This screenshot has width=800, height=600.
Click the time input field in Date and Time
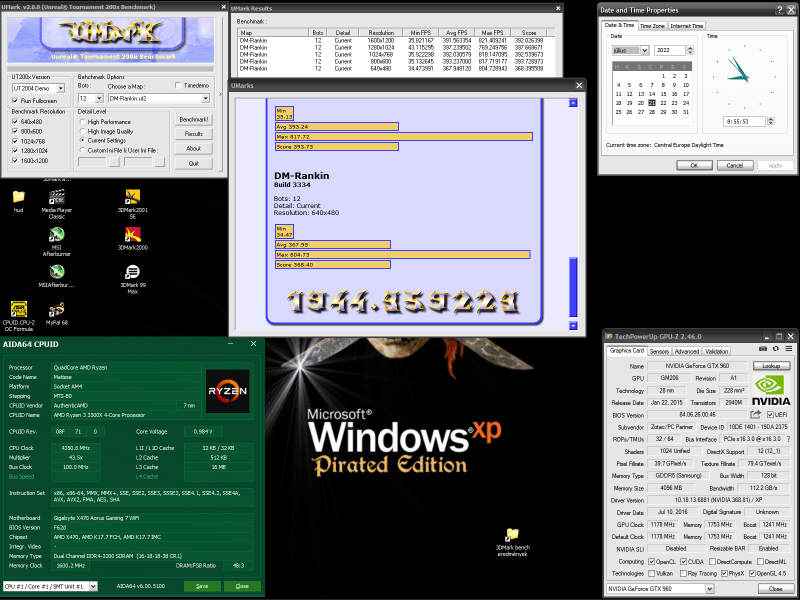(744, 121)
